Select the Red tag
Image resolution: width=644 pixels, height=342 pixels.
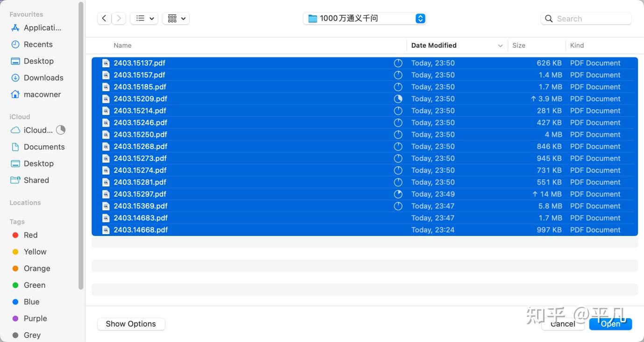[x=30, y=235]
